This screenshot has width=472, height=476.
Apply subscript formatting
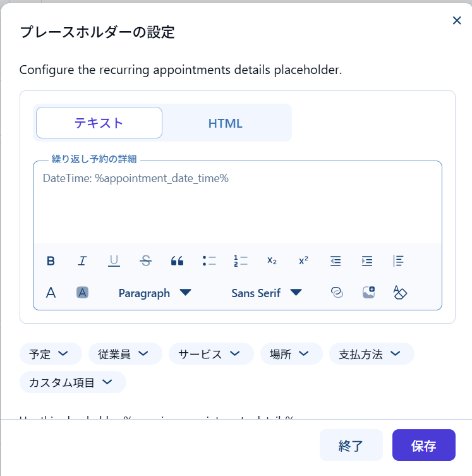pyautogui.click(x=272, y=260)
